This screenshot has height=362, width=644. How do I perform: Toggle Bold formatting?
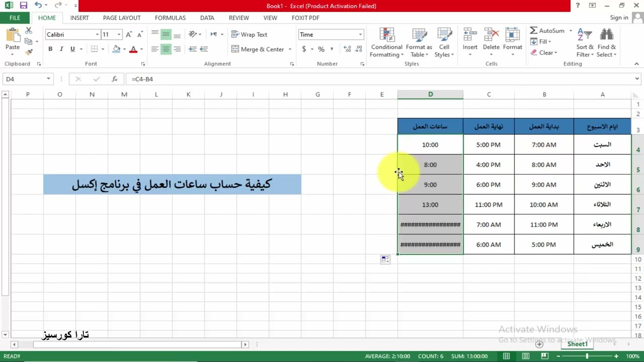coord(50,49)
